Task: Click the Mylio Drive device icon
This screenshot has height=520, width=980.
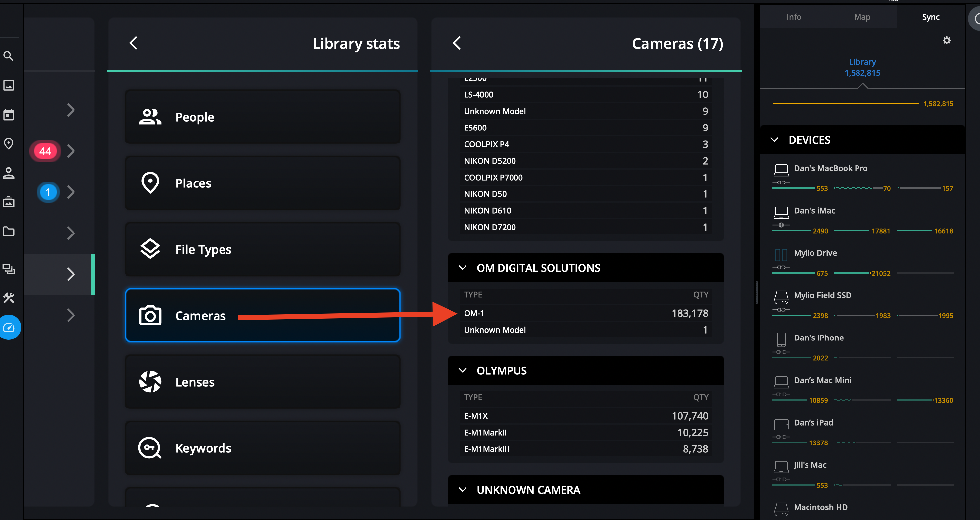Action: pos(781,255)
